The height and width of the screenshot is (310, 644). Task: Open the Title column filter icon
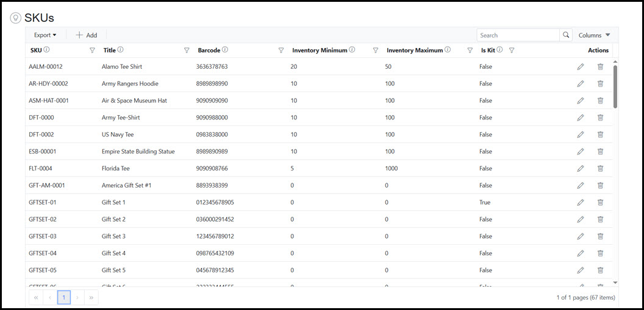pyautogui.click(x=187, y=51)
